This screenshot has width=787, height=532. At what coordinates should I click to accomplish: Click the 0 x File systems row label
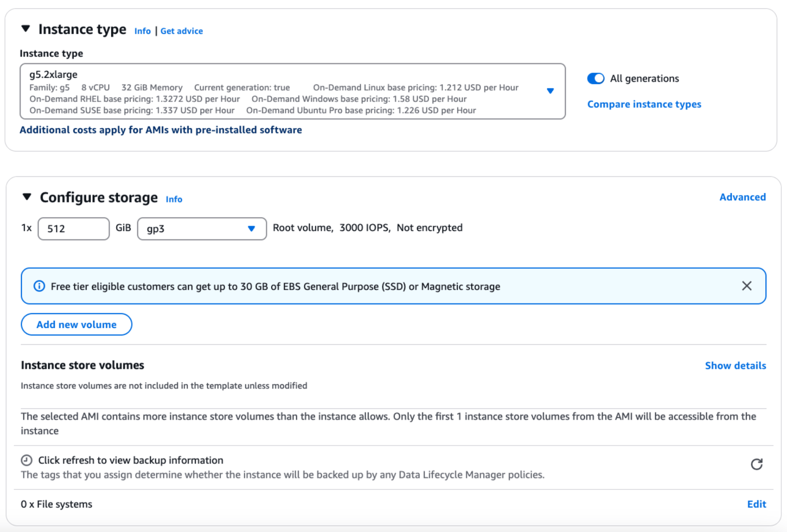(56, 504)
